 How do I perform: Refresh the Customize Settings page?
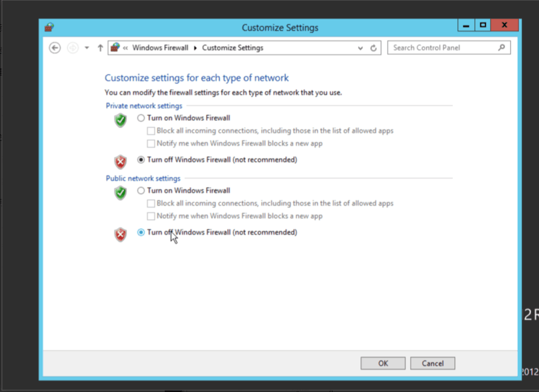(373, 48)
